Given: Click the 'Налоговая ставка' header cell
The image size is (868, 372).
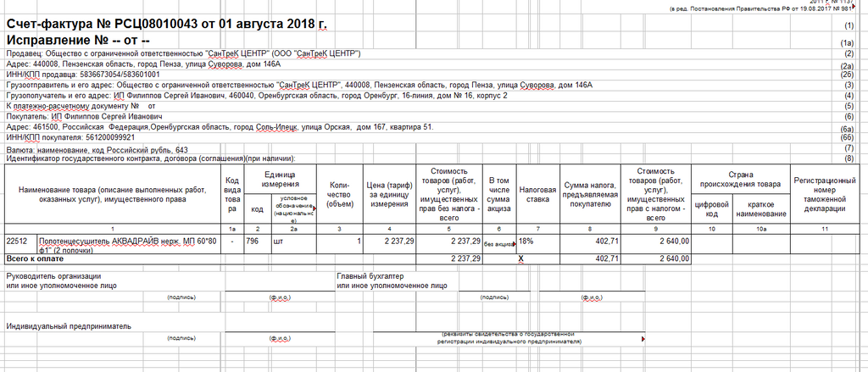Looking at the screenshot, I should pyautogui.click(x=538, y=194).
